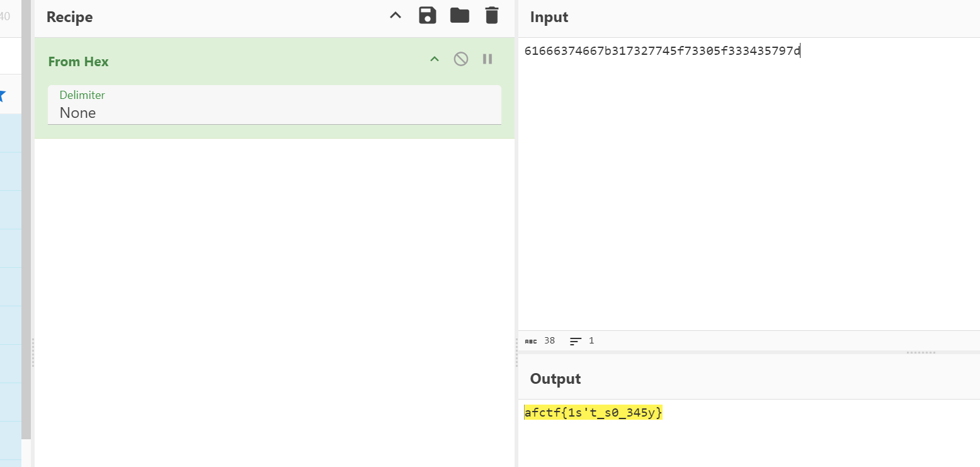Clear recipe with trash icon
Screen dimensions: 980x467
(492, 16)
